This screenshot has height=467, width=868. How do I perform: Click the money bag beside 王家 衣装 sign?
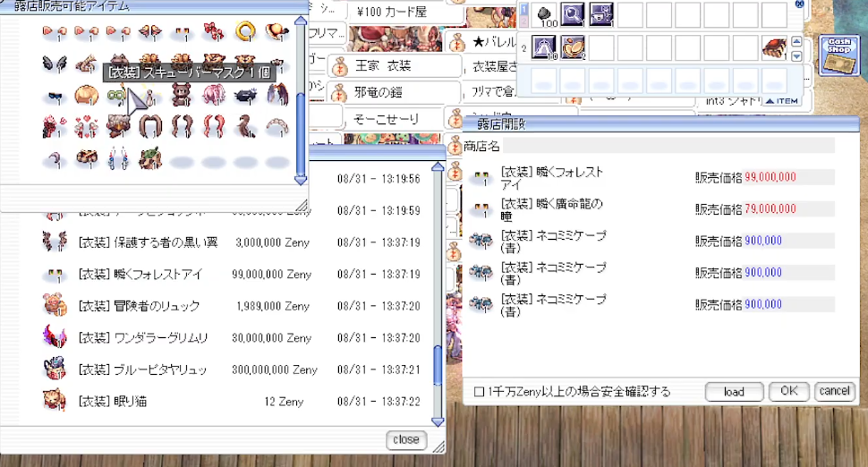[339, 67]
